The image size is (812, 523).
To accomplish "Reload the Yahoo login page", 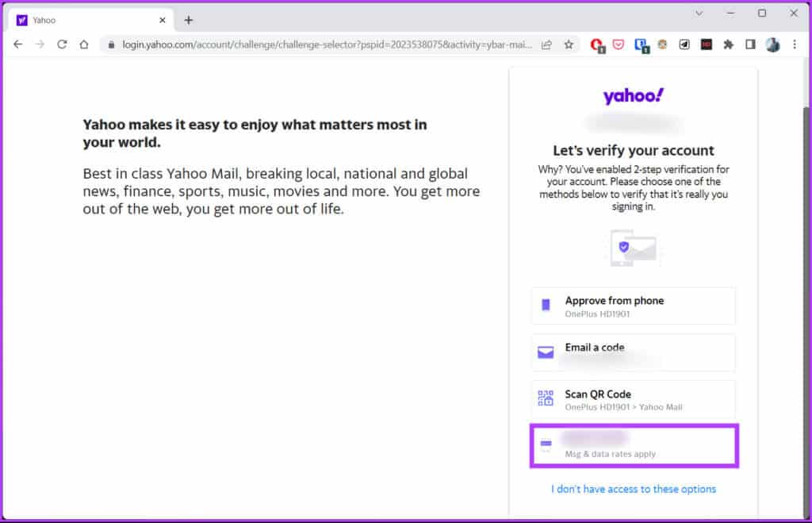I will pos(62,44).
